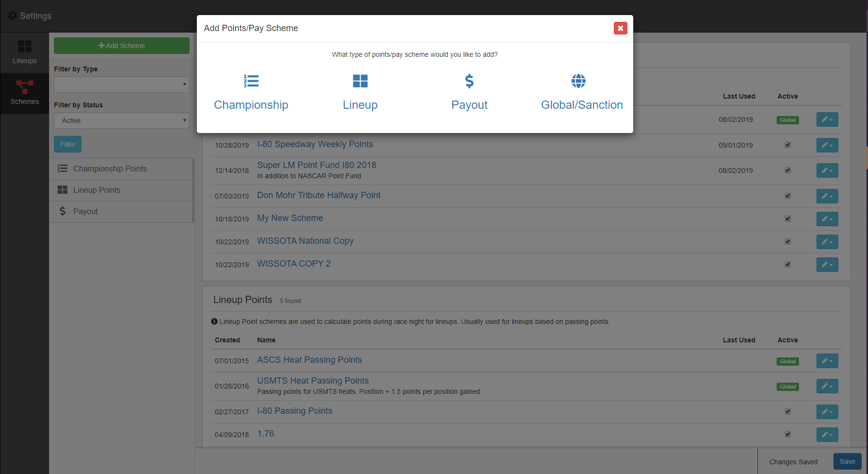Viewport: 868px width, 474px height.
Task: Apply filters with the Filter button
Action: 68,144
